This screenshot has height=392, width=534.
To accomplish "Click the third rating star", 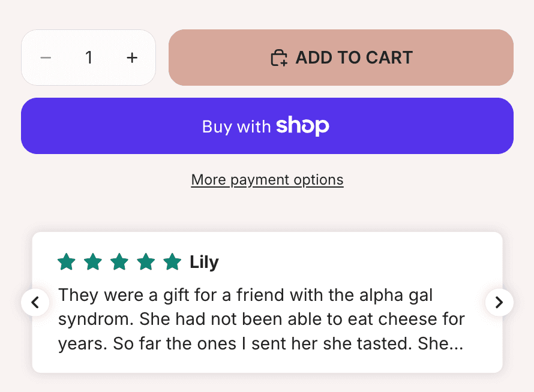I will [x=119, y=262].
